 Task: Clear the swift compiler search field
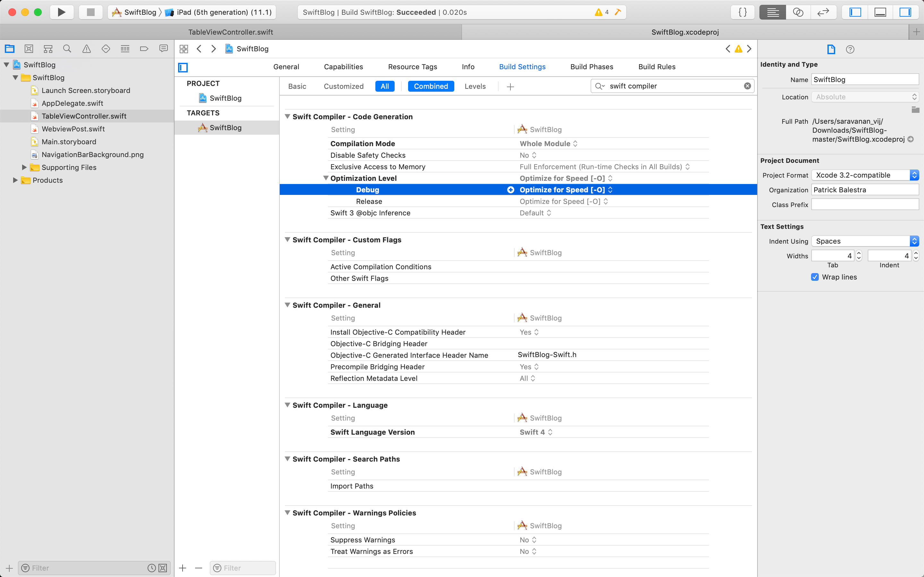(x=747, y=86)
